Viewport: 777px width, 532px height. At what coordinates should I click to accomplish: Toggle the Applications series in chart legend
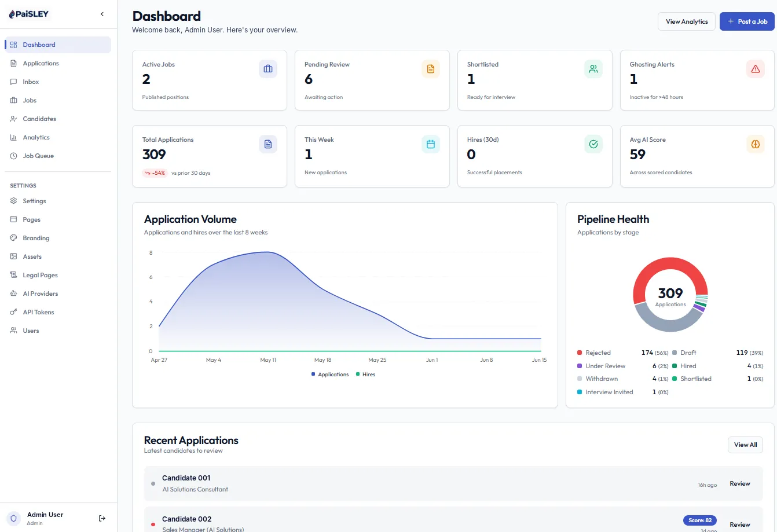click(x=330, y=375)
